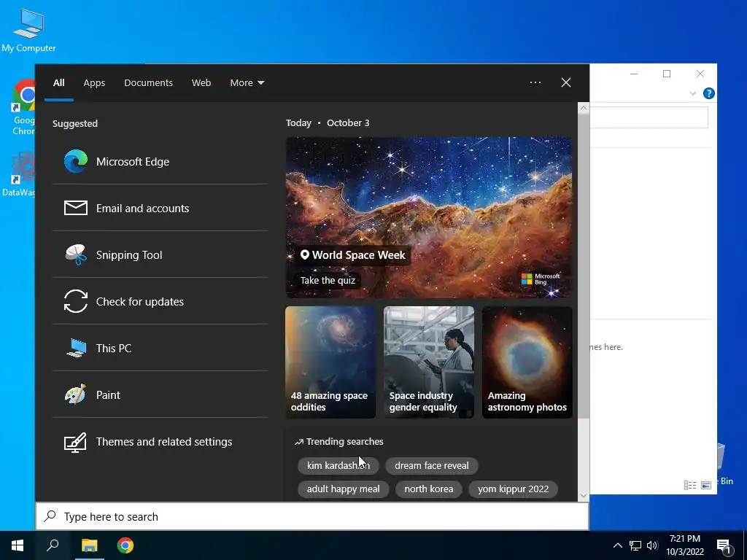Screen dimensions: 747x560
Task: Click the Themes and related settings label
Action: coord(164,442)
